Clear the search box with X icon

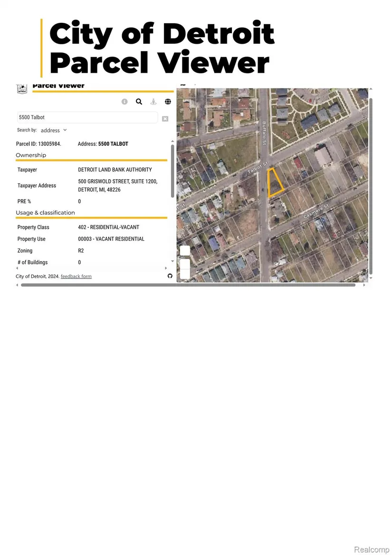[165, 119]
